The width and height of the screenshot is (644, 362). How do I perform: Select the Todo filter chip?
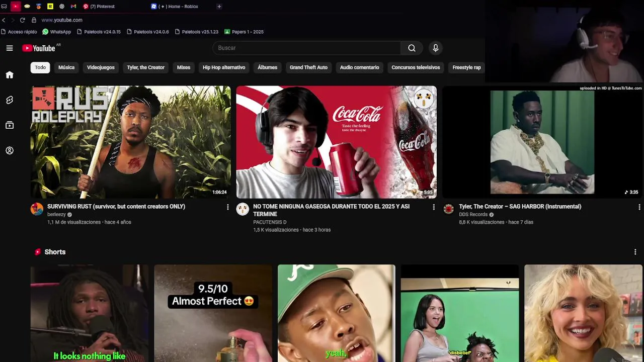pyautogui.click(x=40, y=67)
